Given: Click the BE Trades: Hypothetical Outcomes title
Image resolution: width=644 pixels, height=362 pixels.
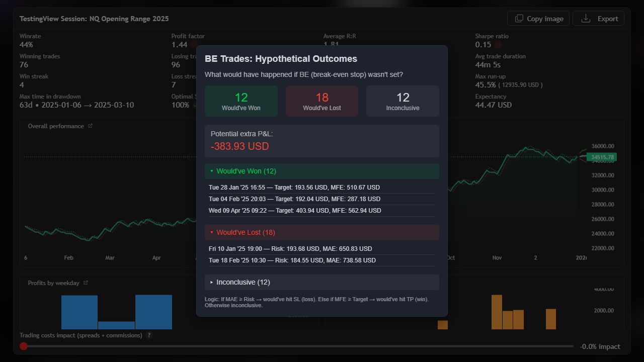Looking at the screenshot, I should click(x=281, y=59).
